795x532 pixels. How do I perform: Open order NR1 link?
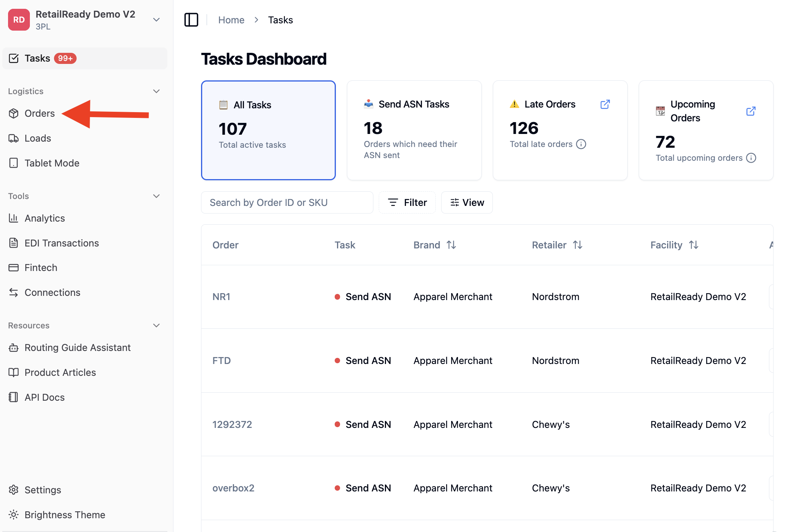[x=221, y=297]
